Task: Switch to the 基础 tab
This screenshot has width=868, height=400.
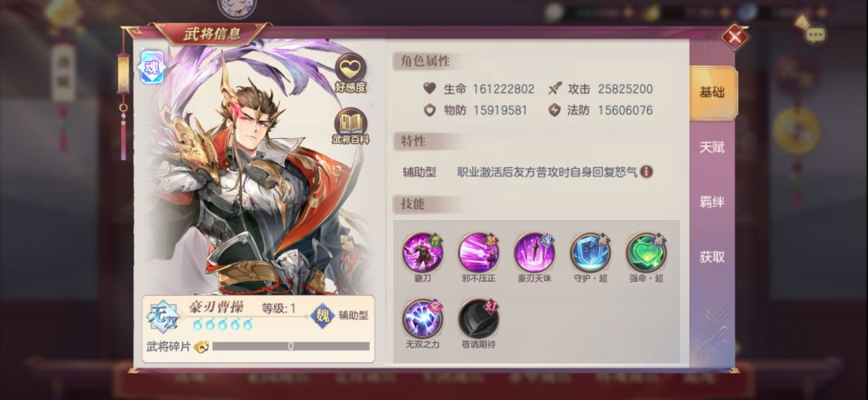Action: pos(712,93)
